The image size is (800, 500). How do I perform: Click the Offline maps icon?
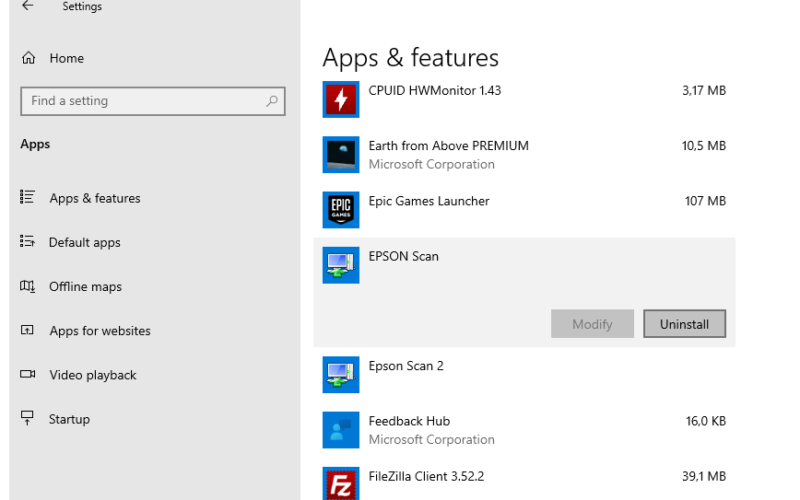click(27, 286)
